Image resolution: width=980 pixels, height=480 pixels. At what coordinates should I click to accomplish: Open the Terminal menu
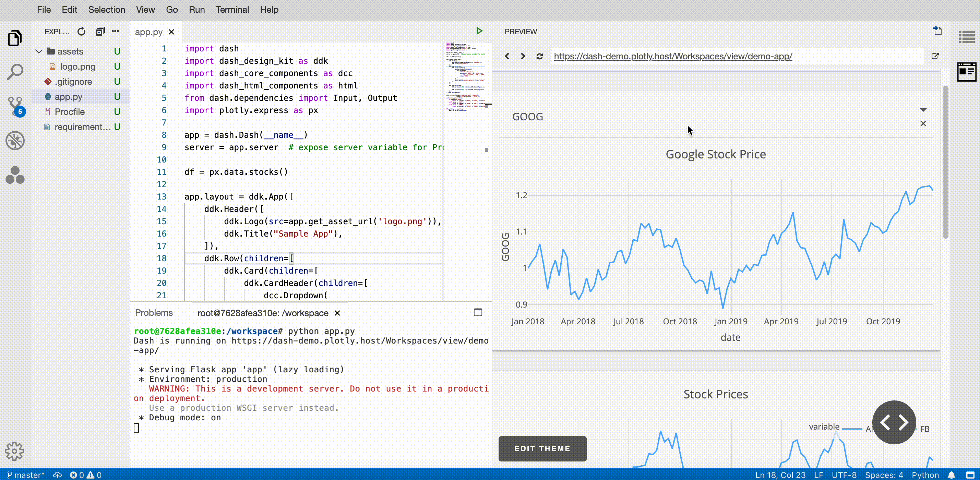232,10
